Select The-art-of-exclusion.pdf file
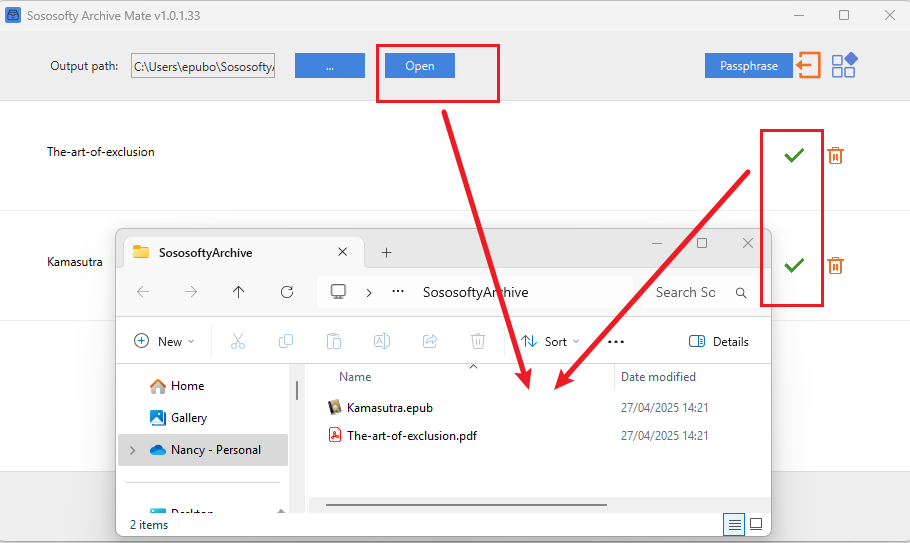 pyautogui.click(x=411, y=436)
